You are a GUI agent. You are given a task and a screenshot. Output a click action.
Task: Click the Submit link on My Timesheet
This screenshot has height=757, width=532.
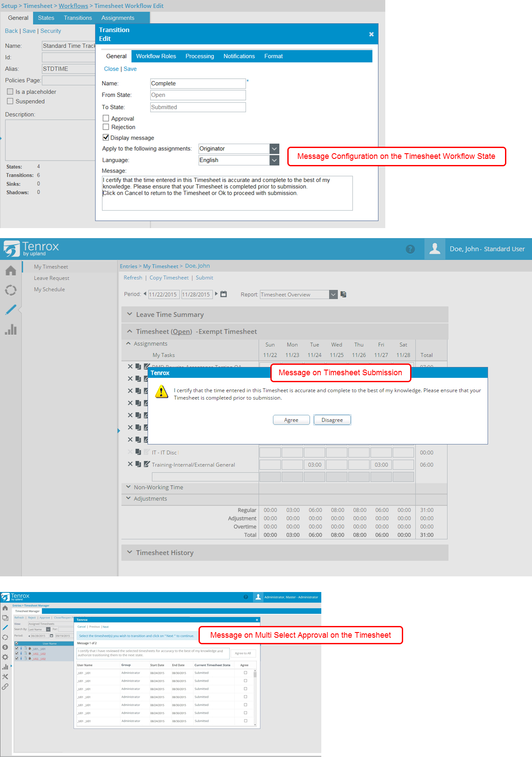pos(205,277)
